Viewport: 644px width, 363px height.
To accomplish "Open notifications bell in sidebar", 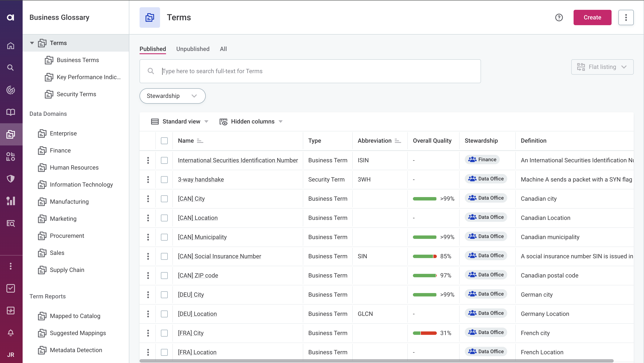I will [x=10, y=333].
